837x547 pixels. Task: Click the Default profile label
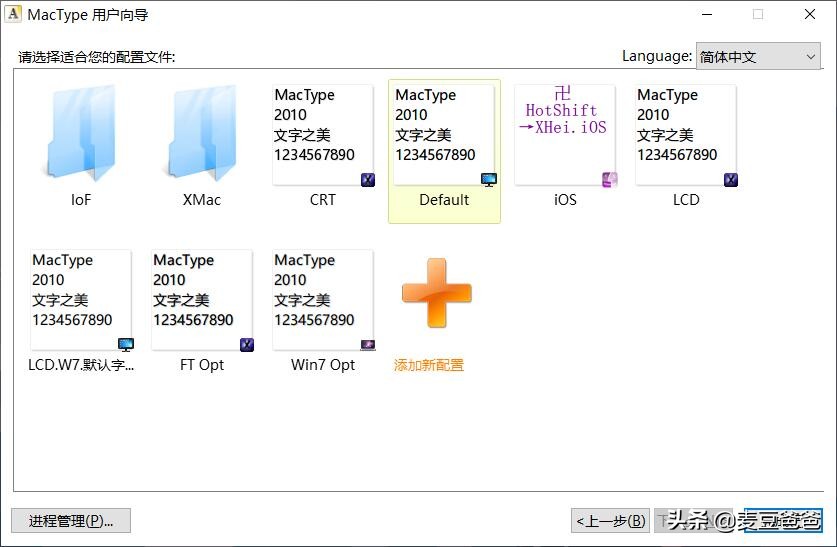pyautogui.click(x=444, y=200)
